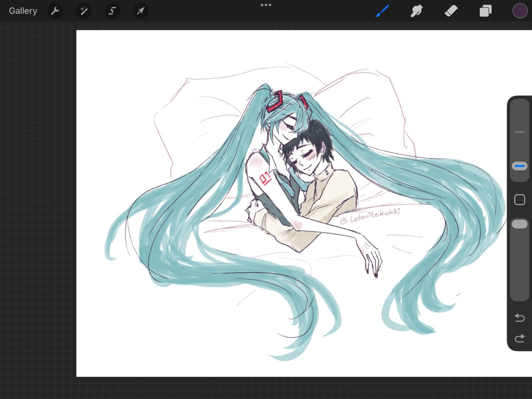Undo the last stroke

click(x=520, y=317)
